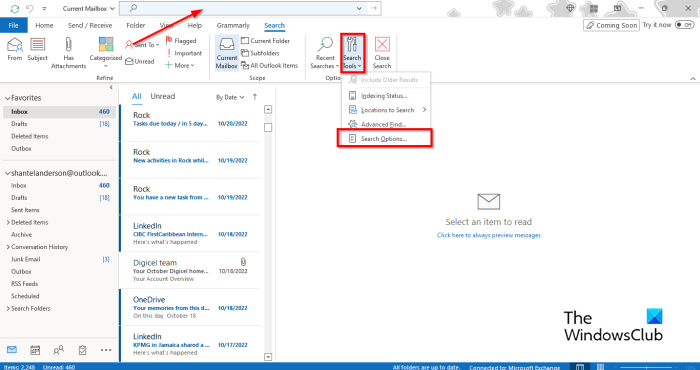The width and height of the screenshot is (700, 370).
Task: Click the search arrow go button
Action: 374,8
